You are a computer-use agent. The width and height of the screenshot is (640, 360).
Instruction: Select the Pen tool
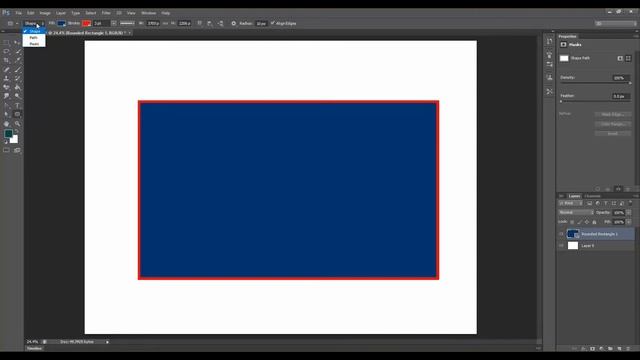pyautogui.click(x=6, y=105)
